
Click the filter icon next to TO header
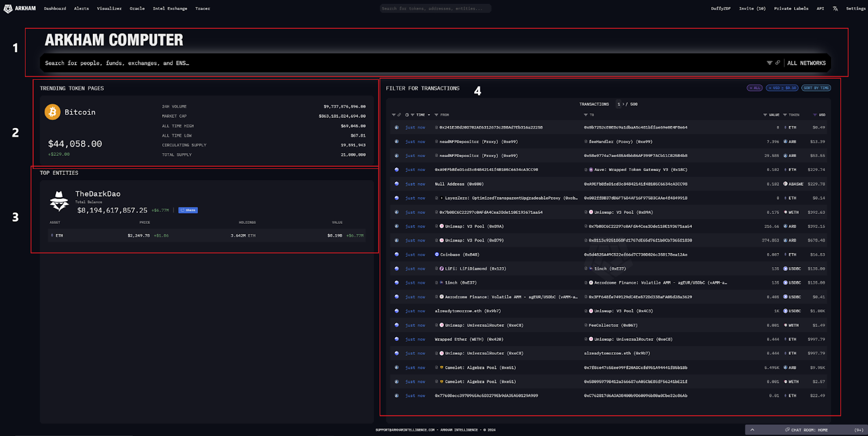[x=585, y=115]
